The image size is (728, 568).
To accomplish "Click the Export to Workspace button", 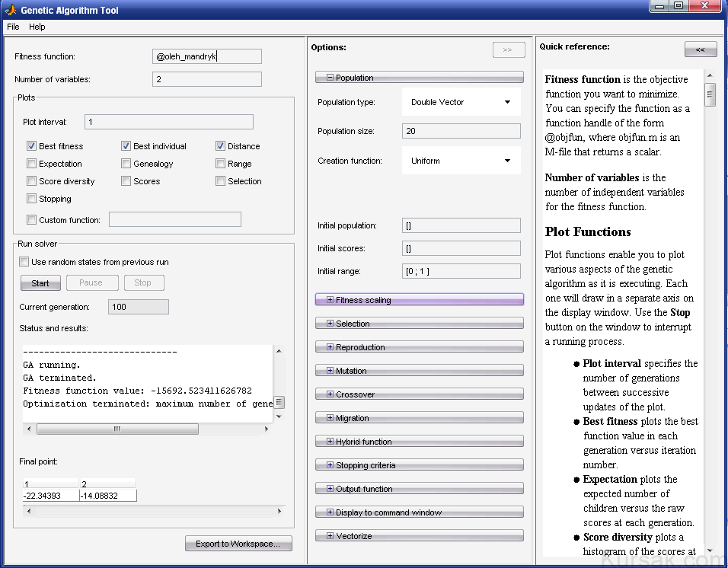I will click(238, 544).
